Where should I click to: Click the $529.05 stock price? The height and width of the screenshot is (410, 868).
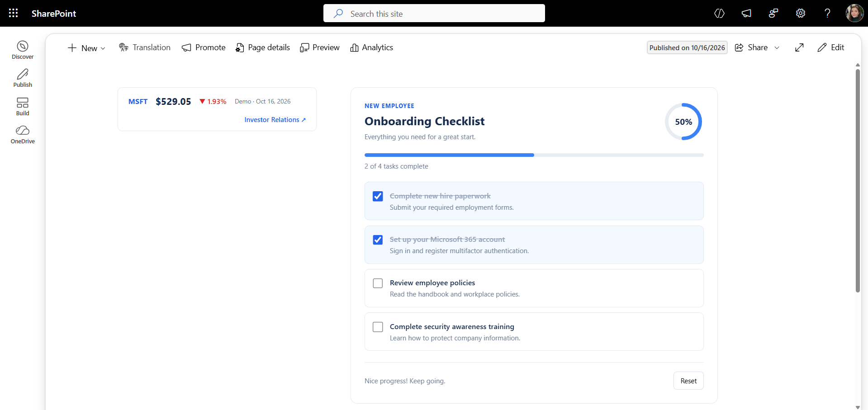coord(173,102)
